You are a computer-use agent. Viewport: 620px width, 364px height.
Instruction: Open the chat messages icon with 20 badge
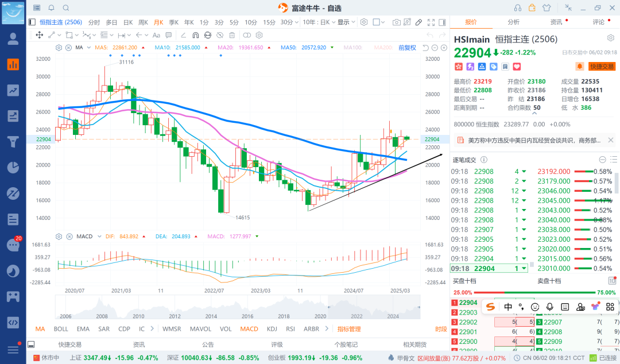pyautogui.click(x=13, y=245)
